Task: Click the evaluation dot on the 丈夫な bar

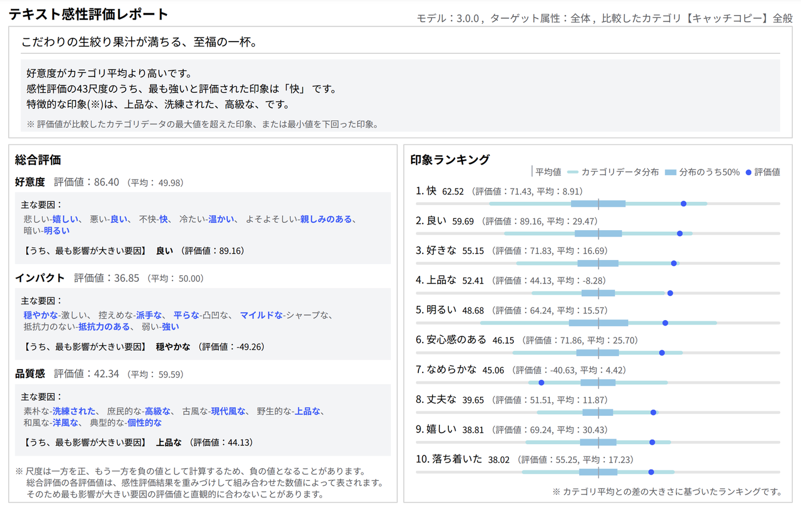Action: tap(654, 412)
